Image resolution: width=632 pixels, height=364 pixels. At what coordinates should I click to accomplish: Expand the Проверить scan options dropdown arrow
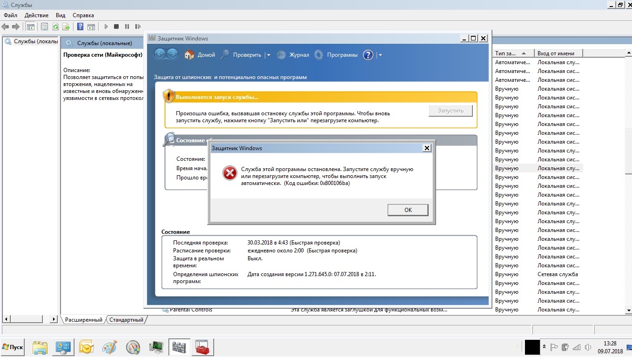click(268, 55)
